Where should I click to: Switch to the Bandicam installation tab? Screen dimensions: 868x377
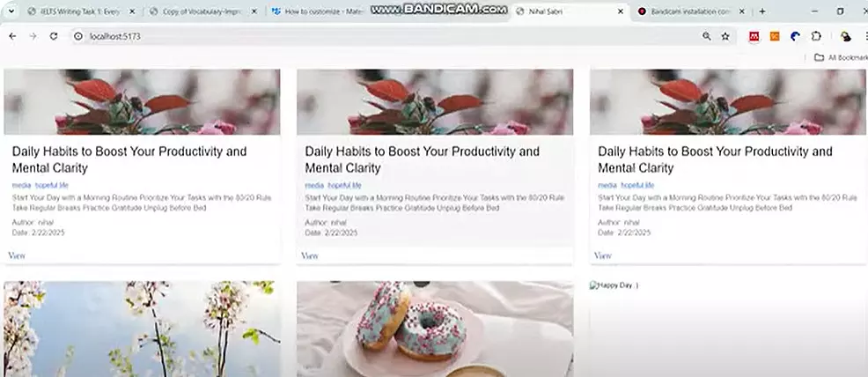(691, 11)
